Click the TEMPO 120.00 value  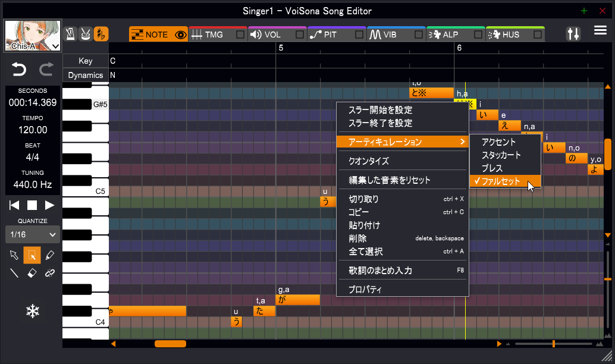(33, 130)
